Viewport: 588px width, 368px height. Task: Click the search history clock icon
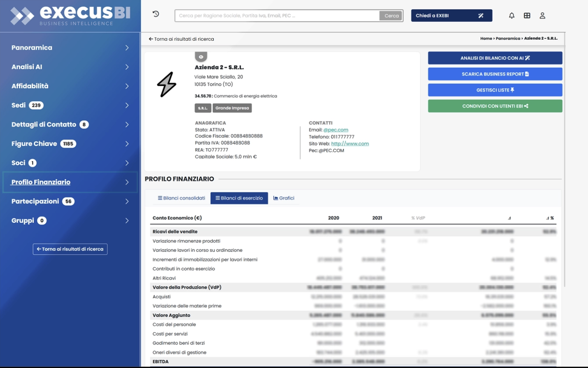[x=156, y=14]
